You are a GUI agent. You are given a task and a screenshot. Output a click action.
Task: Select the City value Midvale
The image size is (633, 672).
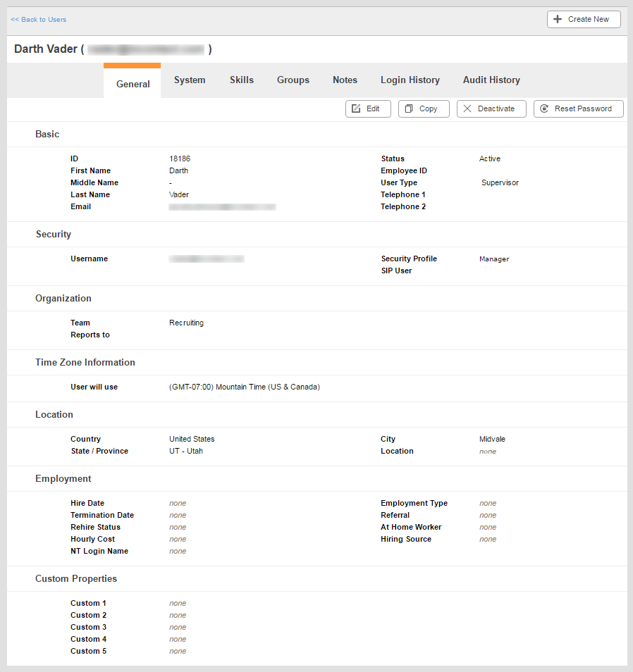[492, 439]
